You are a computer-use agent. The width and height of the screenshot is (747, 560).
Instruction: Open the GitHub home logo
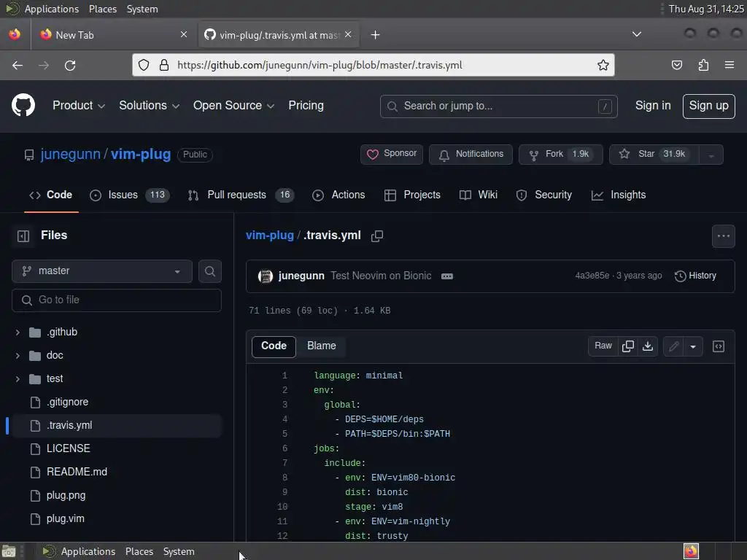pyautogui.click(x=23, y=105)
